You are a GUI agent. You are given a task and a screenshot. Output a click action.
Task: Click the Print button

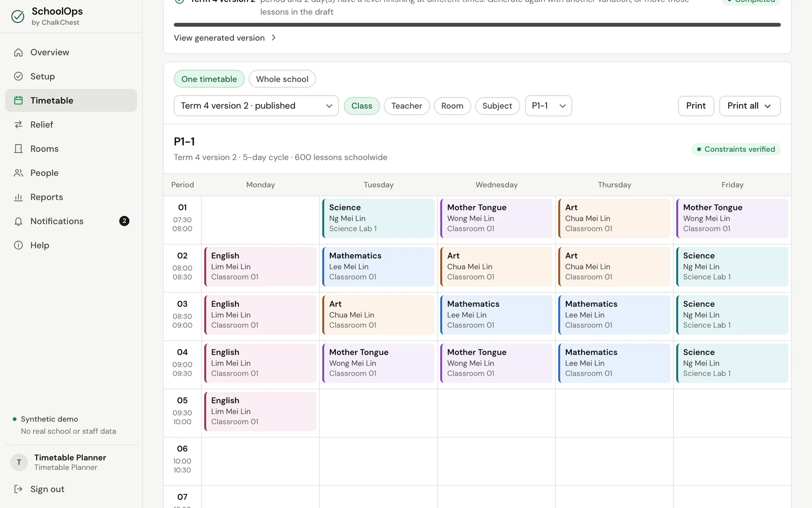(696, 106)
